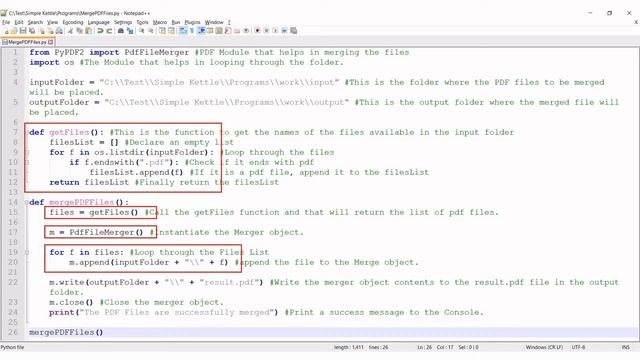Open the ? help menu

coord(229,22)
